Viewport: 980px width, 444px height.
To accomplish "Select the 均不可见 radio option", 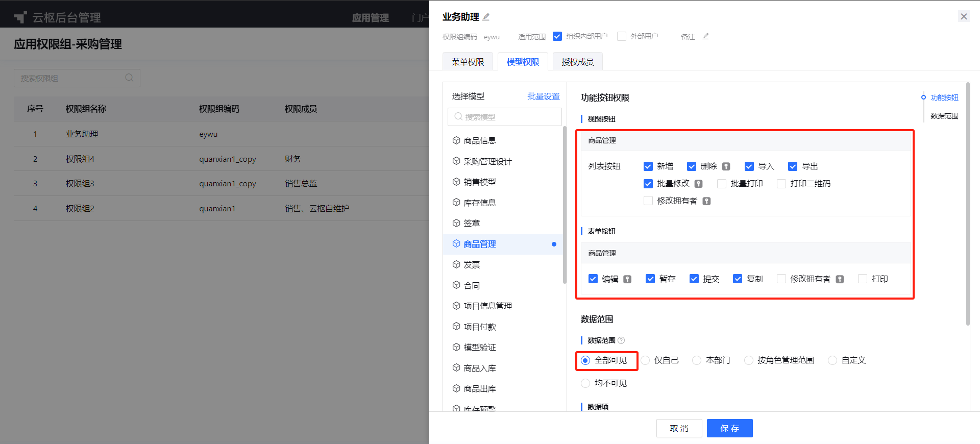I will 585,383.
